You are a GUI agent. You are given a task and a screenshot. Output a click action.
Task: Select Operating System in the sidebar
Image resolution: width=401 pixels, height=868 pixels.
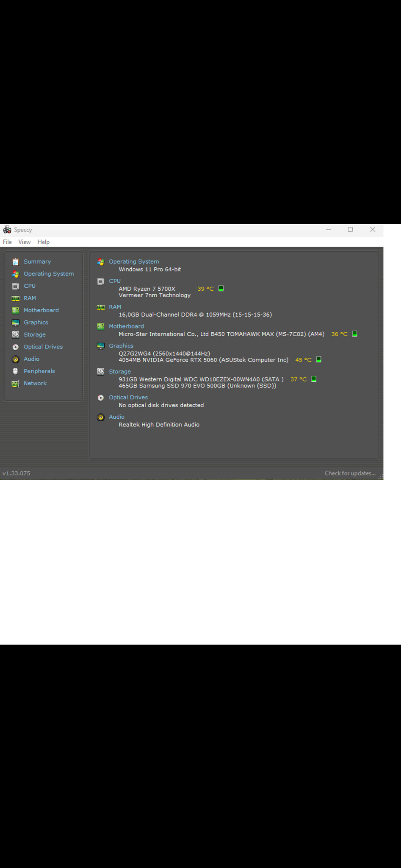[x=49, y=274]
